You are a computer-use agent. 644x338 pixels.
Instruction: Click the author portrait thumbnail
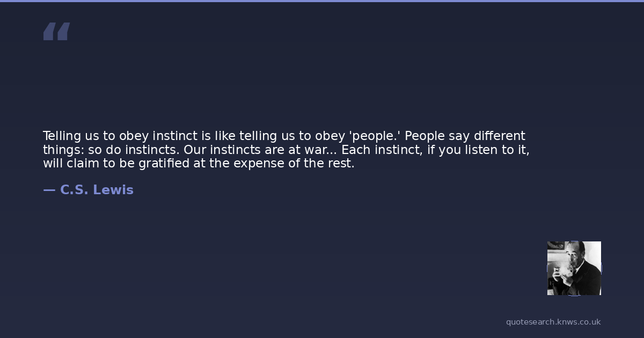coord(574,268)
